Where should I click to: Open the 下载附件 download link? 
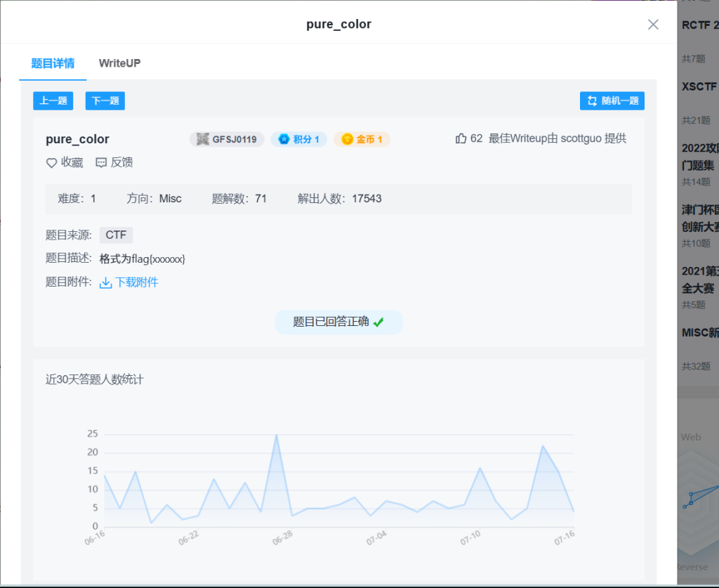[x=136, y=282]
